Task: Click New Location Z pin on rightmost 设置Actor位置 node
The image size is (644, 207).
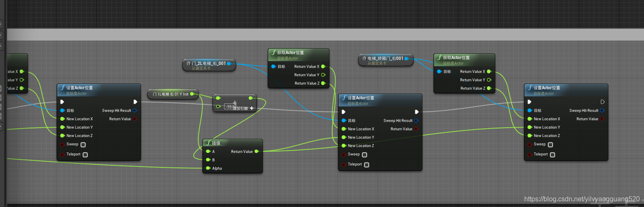Action: pos(530,136)
